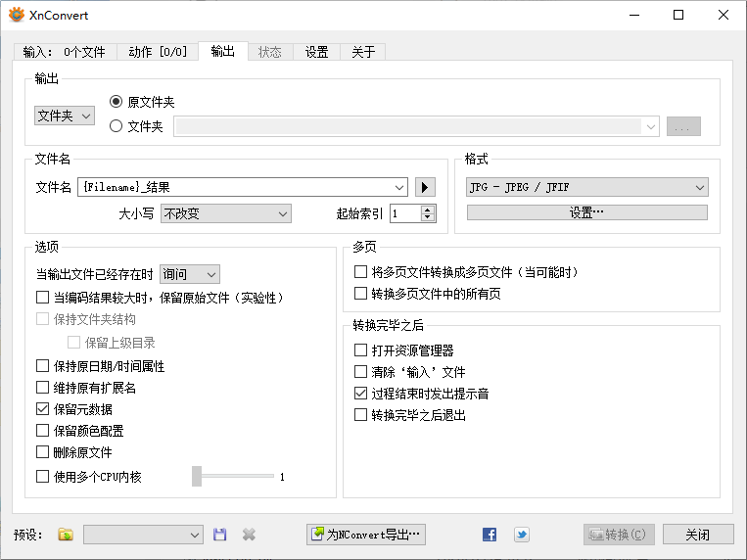Toggle 保持原日期/时间属性 checkbox
The width and height of the screenshot is (747, 560).
(x=42, y=366)
